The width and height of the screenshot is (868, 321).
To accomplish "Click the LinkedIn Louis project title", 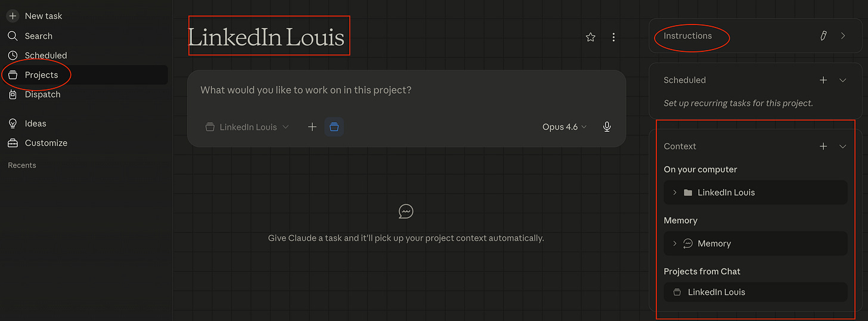I will pyautogui.click(x=266, y=37).
